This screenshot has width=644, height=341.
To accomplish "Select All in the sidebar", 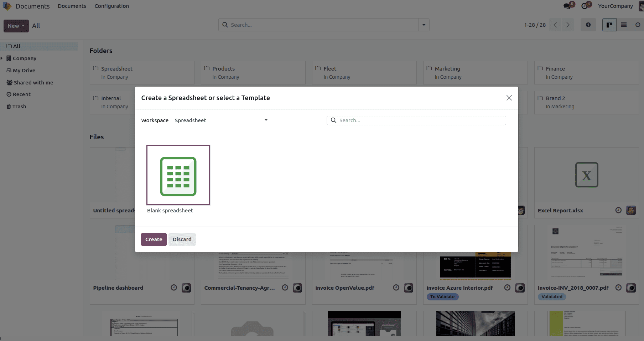I will [x=39, y=46].
